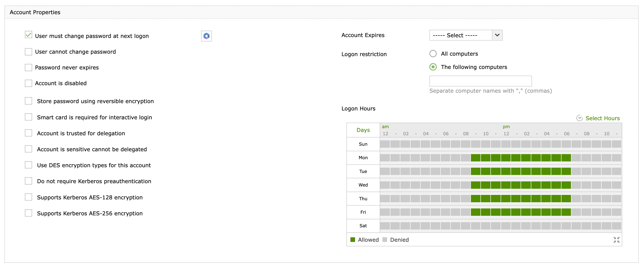The width and height of the screenshot is (644, 267).
Task: Click the 10 am hour label in header
Action: (x=486, y=134)
